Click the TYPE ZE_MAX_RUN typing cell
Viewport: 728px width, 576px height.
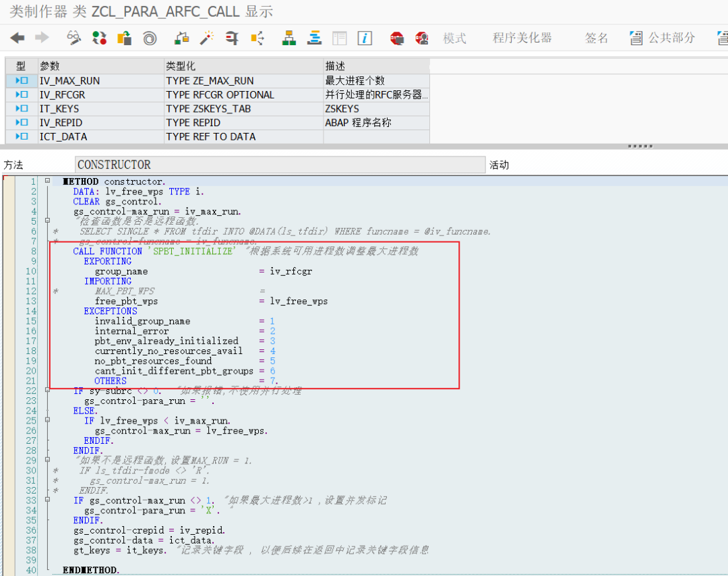click(244, 81)
